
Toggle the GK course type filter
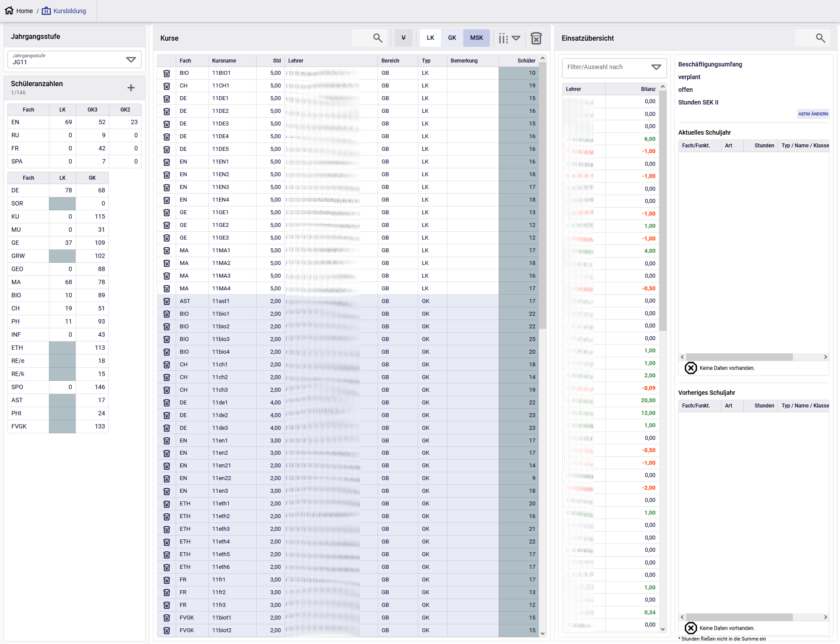point(452,38)
